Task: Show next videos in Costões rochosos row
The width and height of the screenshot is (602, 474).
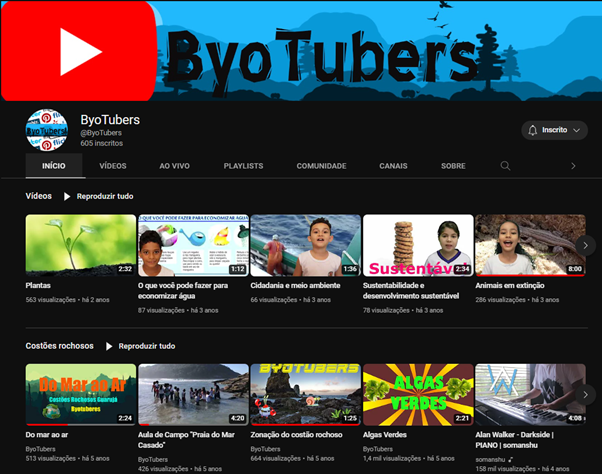Action: (587, 394)
